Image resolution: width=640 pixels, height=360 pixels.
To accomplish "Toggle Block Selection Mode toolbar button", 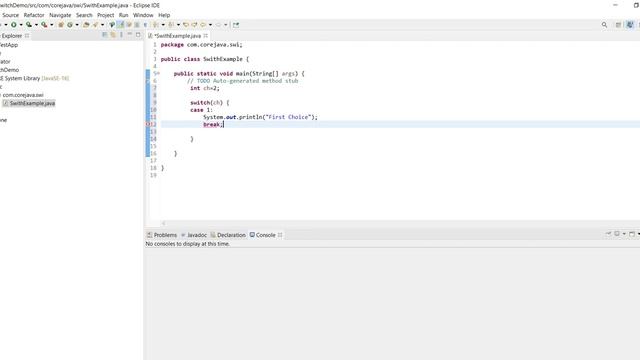I will [137, 25].
